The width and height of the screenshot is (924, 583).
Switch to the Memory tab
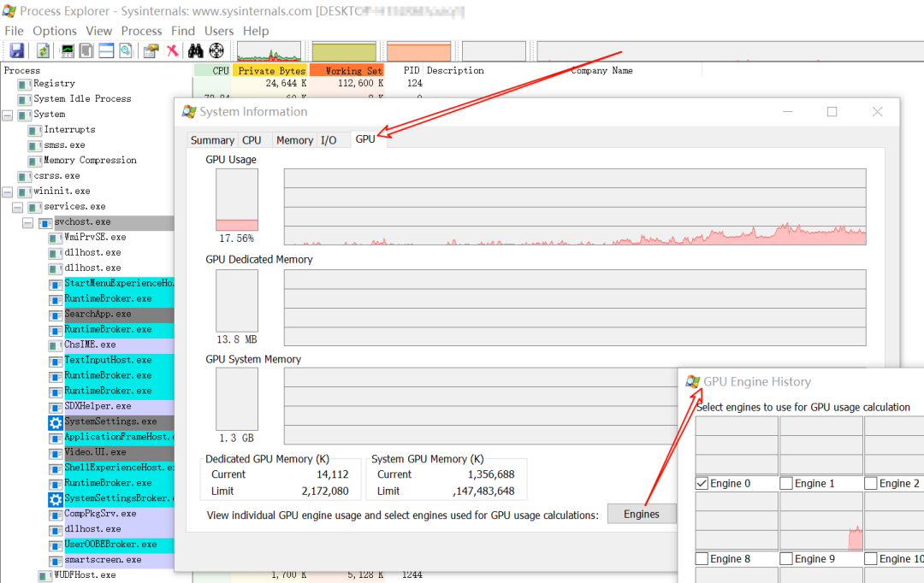(x=294, y=140)
